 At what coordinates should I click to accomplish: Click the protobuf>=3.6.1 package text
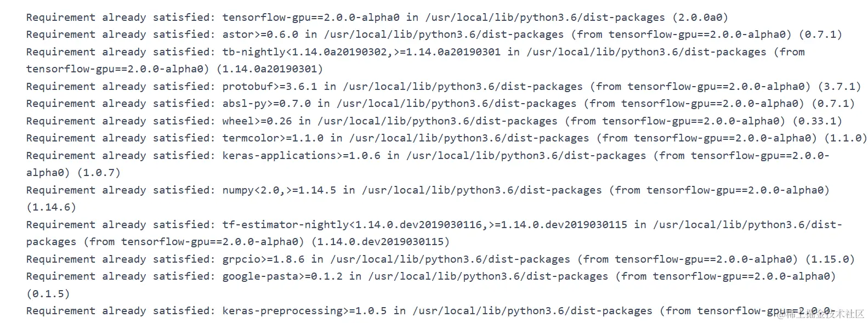tap(269, 87)
